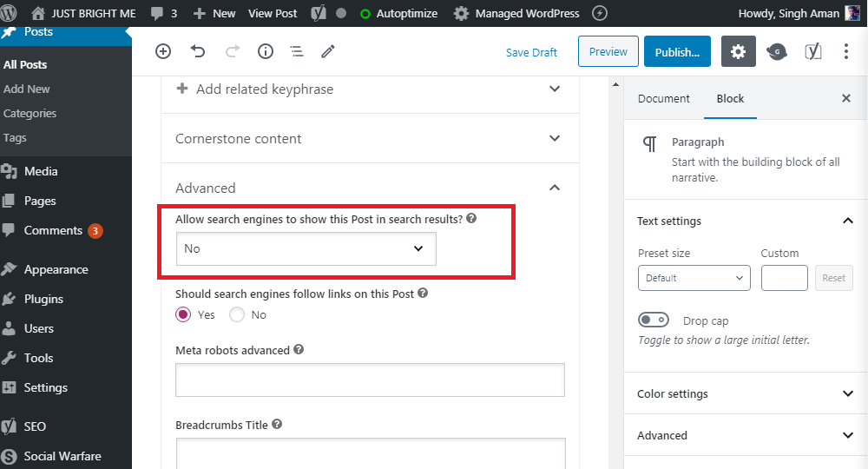Open the Preset size Default dropdown
The image size is (868, 469).
[x=694, y=278]
